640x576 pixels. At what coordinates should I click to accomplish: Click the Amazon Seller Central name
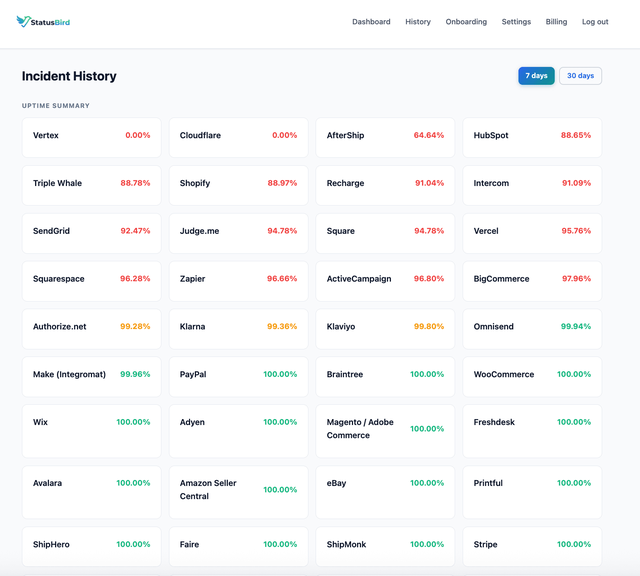208,489
